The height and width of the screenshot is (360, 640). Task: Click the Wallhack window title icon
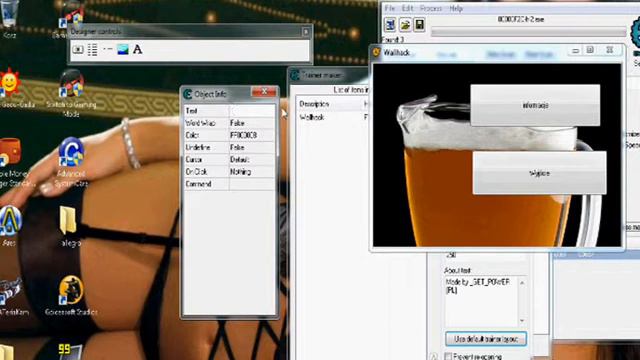376,52
